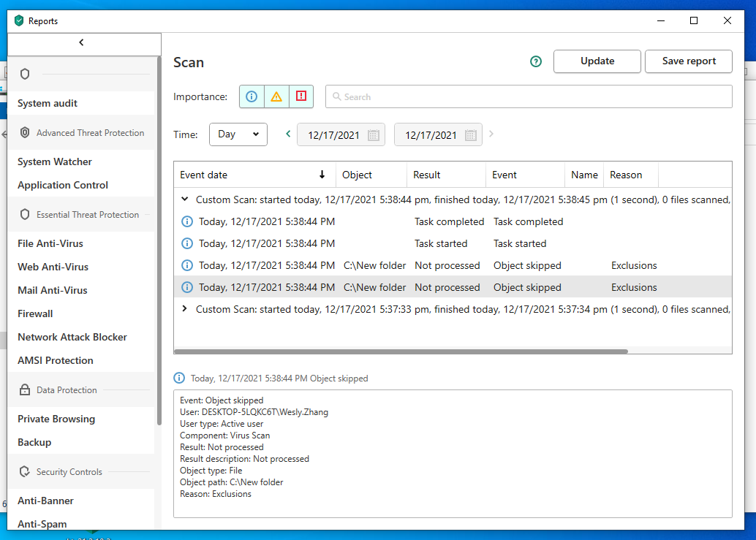Collapse the sidebar with back chevron
Image resolution: width=756 pixels, height=540 pixels.
(x=81, y=43)
